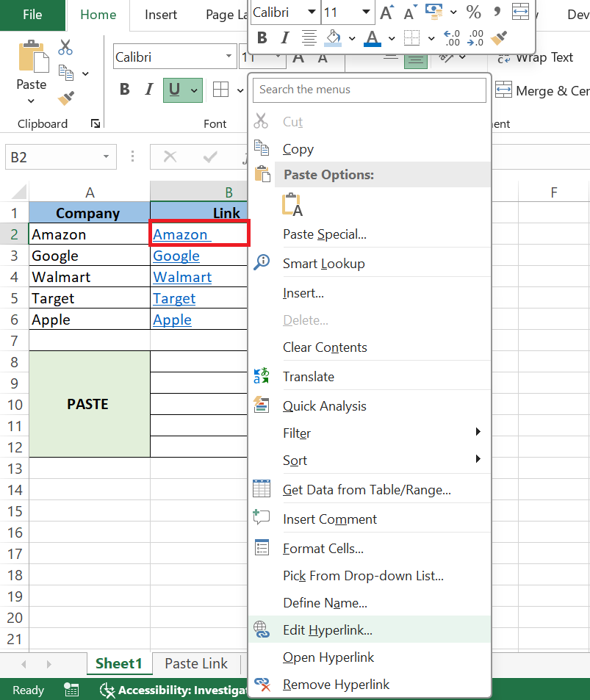Viewport: 590px width, 700px height.
Task: Choose Remove Hyperlink in context menu
Action: [370, 685]
